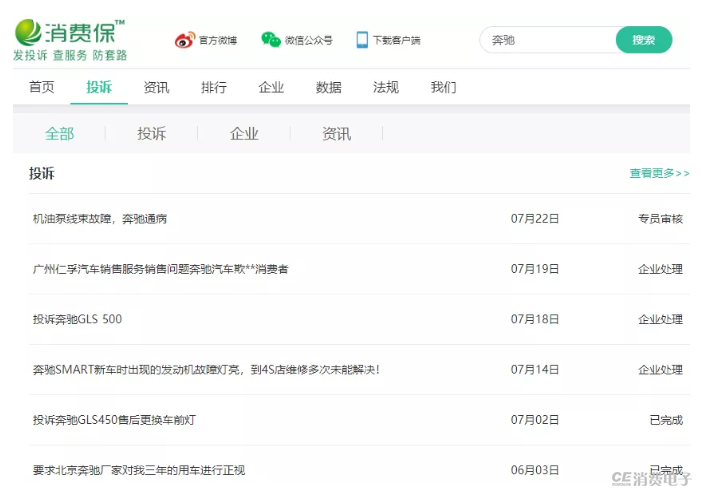Select the 企业 filter tab

(x=244, y=133)
